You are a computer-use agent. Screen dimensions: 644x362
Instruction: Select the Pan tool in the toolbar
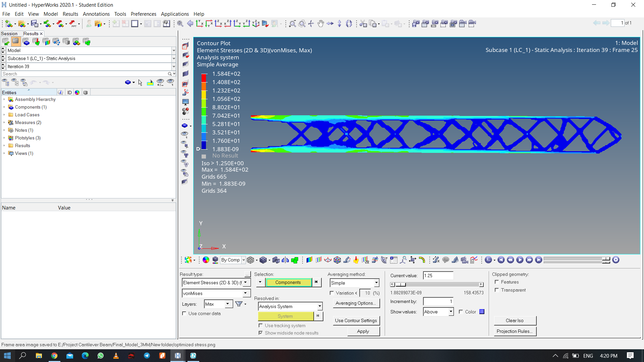point(320,23)
